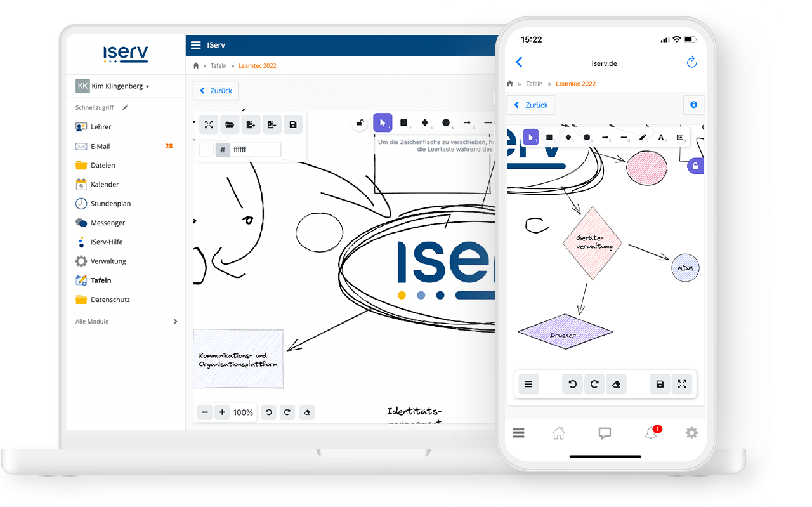Viewport: 812px width, 507px height.
Task: Toggle the purple lock button on phone
Action: tap(695, 166)
